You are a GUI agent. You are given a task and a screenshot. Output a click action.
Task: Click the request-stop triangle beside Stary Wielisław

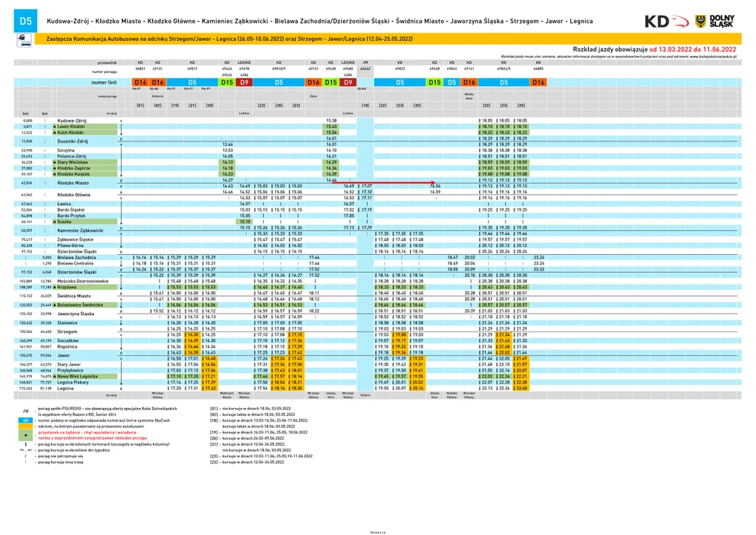(54, 163)
